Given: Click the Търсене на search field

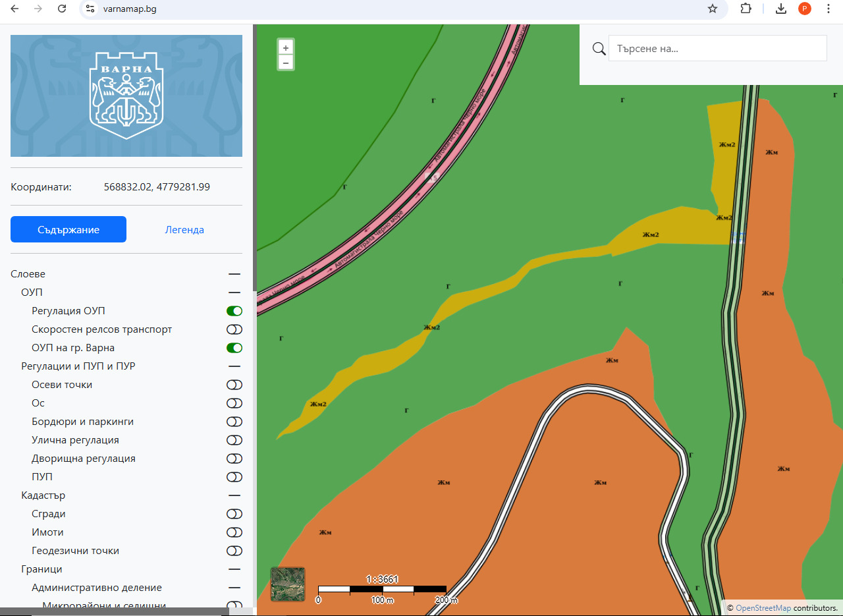Looking at the screenshot, I should coord(717,49).
